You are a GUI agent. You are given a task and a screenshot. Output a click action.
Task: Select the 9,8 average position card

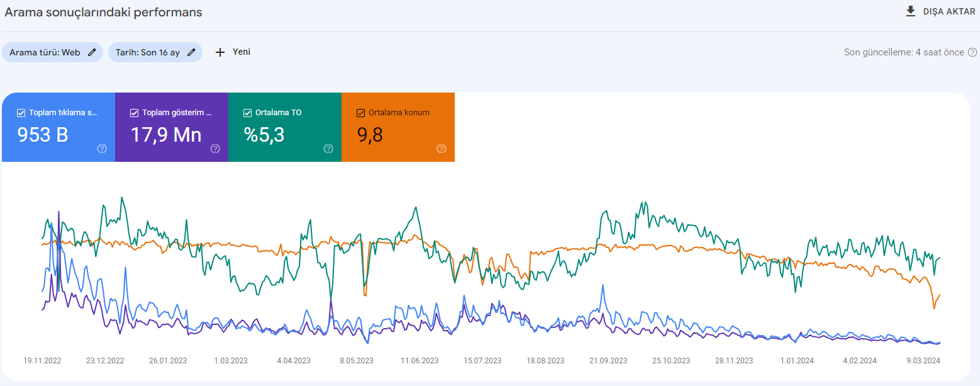point(398,127)
